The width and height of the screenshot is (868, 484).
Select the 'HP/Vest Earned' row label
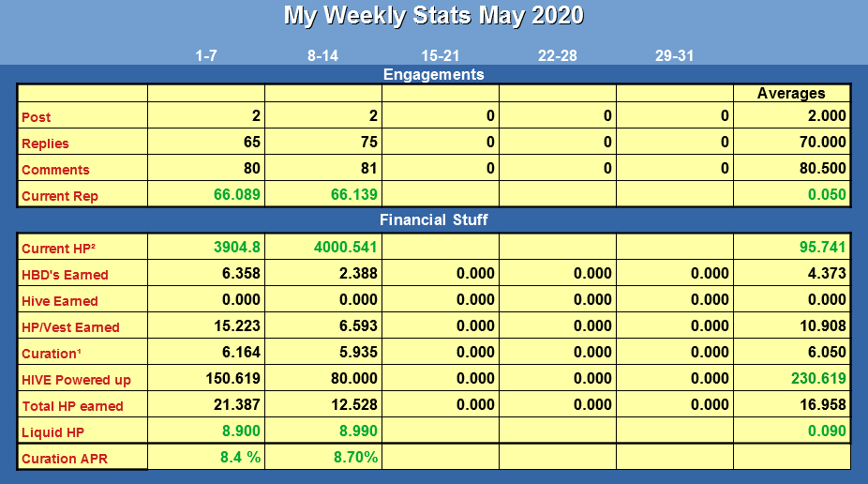[70, 327]
